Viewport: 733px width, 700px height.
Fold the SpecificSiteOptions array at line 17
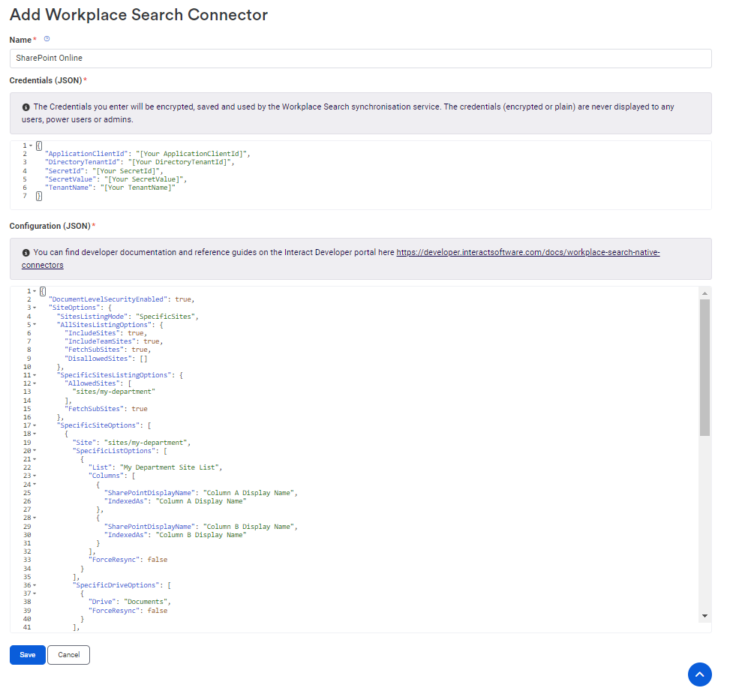(x=35, y=425)
